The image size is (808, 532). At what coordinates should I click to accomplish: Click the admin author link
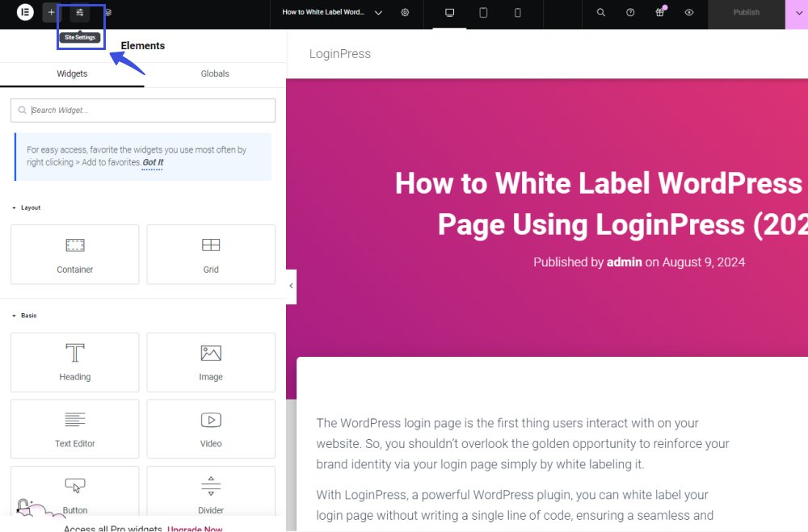(624, 262)
